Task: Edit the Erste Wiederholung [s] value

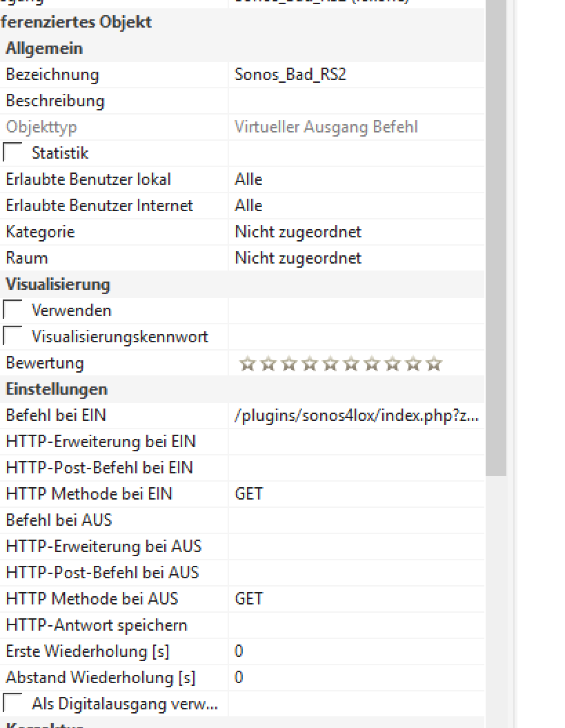Action: click(356, 651)
